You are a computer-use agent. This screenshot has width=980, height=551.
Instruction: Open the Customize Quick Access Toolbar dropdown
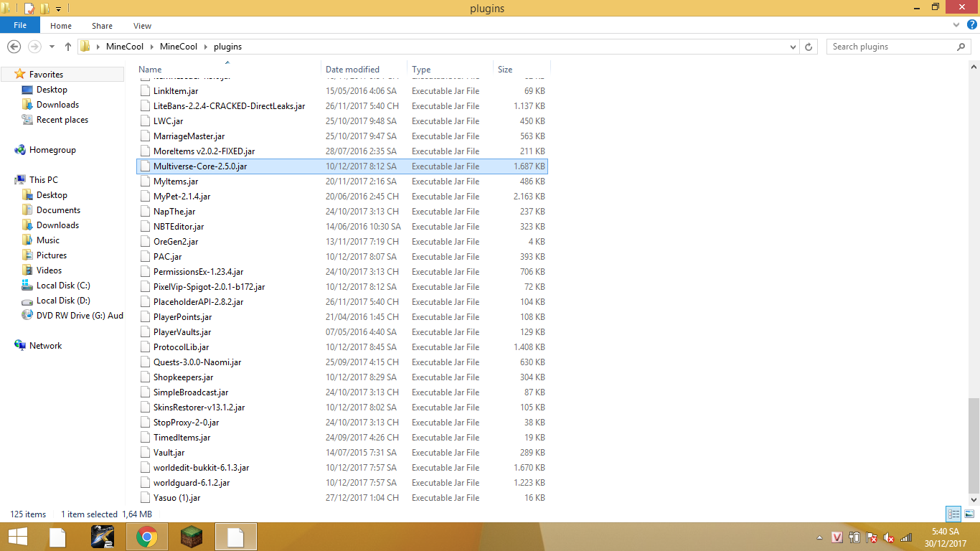pos(58,9)
